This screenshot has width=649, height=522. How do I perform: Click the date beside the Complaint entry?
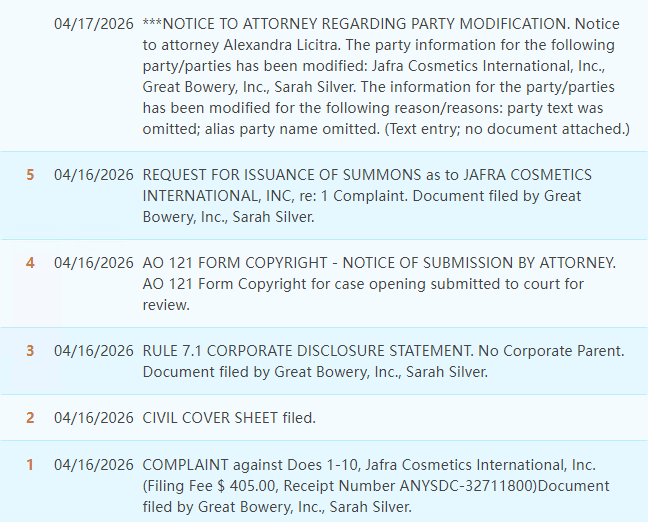coord(94,464)
